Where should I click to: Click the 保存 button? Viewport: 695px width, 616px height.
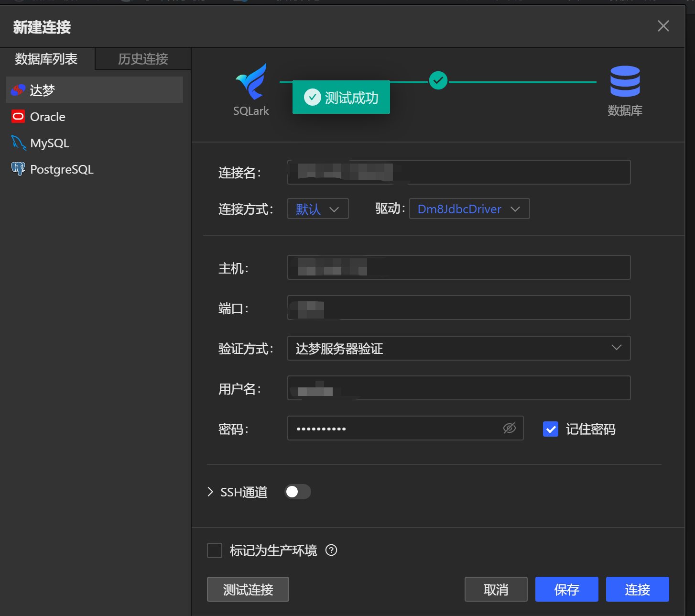pos(566,589)
